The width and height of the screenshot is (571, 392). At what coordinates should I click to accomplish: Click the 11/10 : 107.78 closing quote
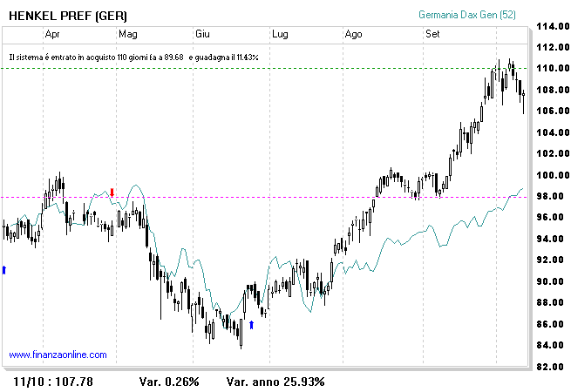[53, 382]
